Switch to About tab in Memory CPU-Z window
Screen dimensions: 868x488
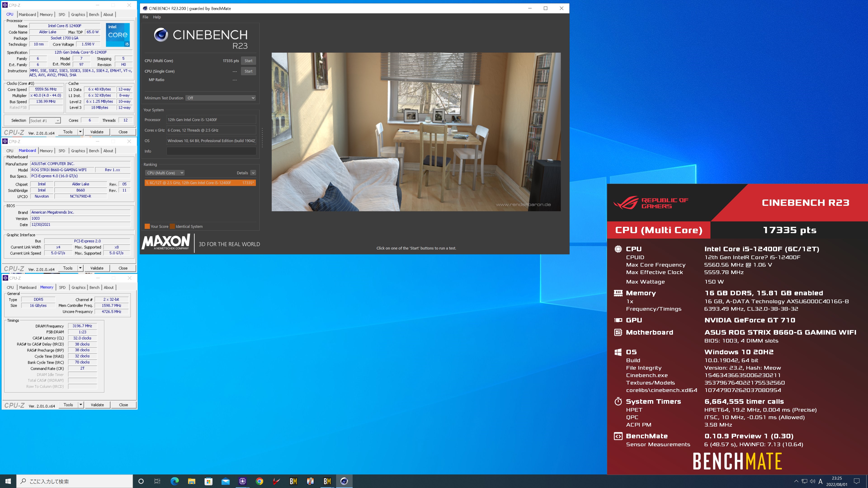coord(108,287)
